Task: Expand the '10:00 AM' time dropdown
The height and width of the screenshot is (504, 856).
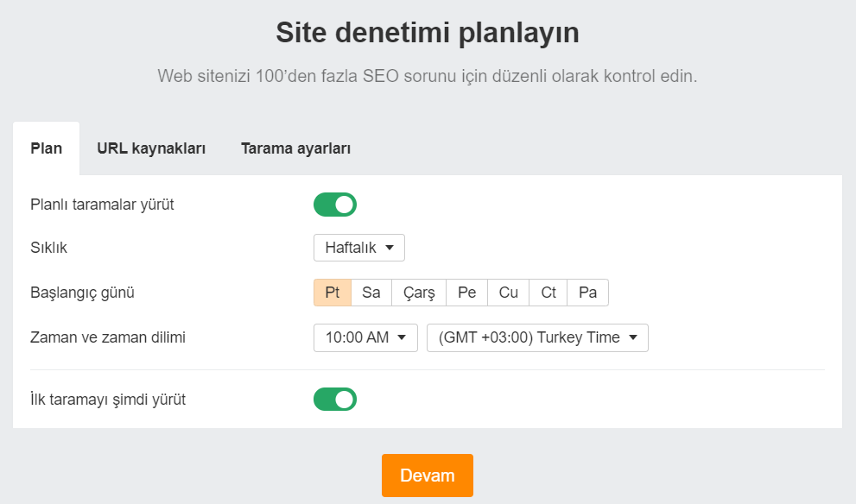Action: coord(365,337)
